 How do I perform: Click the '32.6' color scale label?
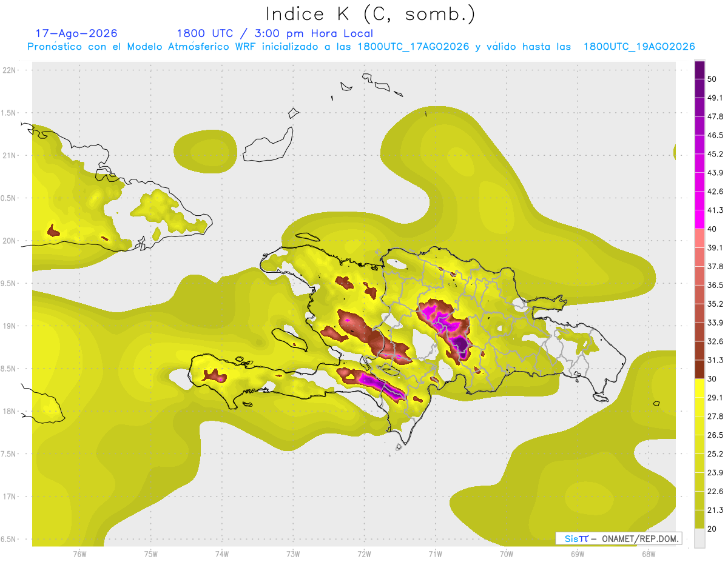click(x=715, y=341)
